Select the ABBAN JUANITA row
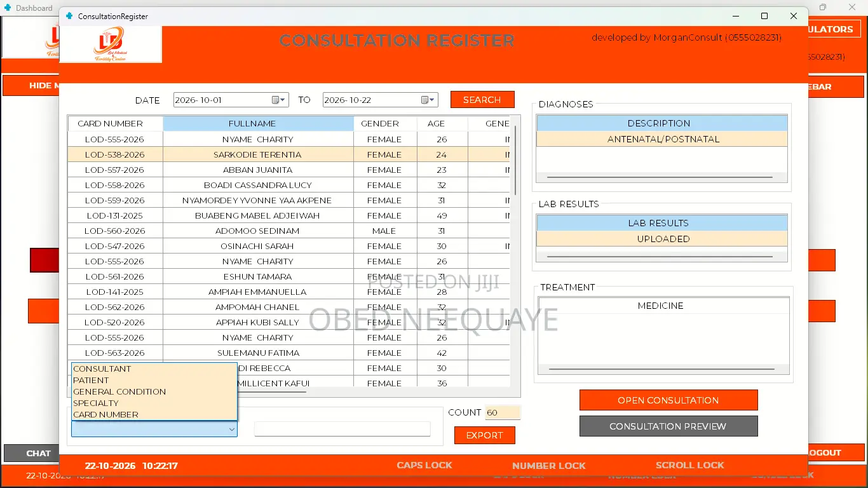The width and height of the screenshot is (868, 488). coord(289,170)
